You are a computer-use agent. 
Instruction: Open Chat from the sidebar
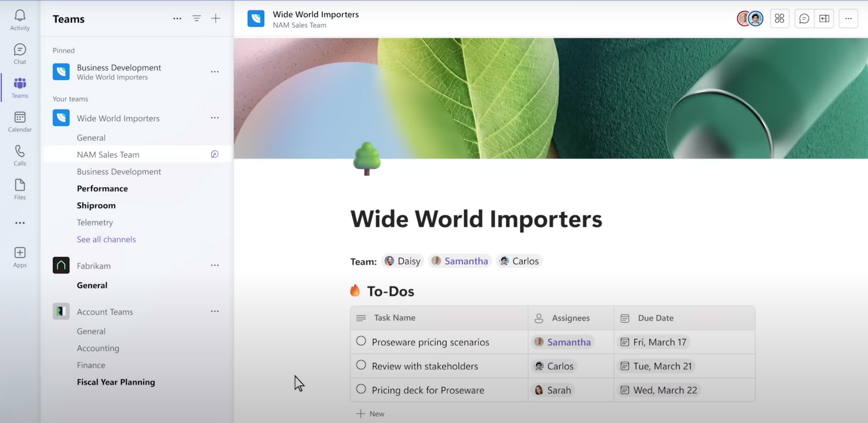point(20,54)
